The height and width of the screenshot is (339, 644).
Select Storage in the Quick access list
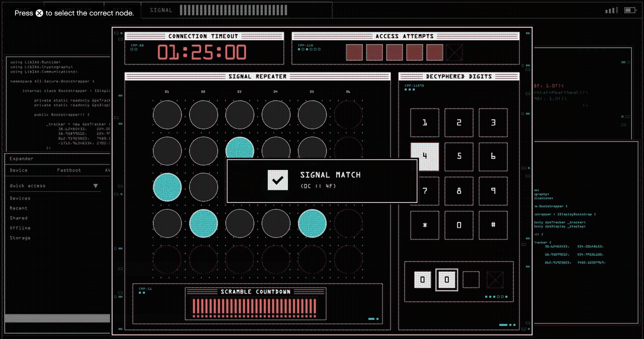click(20, 238)
